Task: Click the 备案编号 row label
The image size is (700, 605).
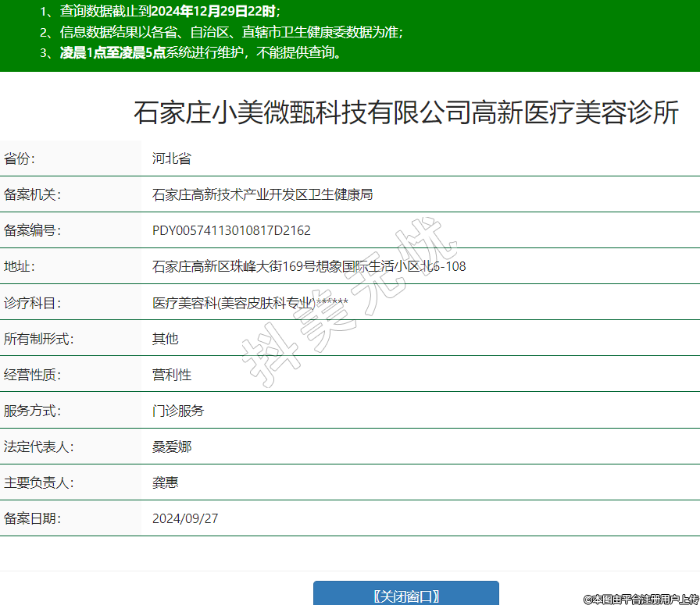Action: point(32,230)
